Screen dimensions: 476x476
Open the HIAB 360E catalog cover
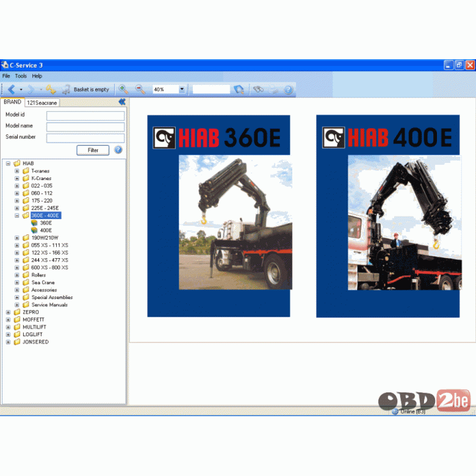218,216
